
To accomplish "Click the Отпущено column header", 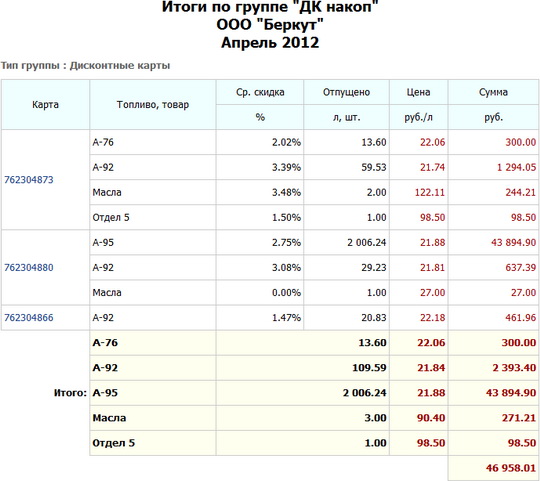I will click(346, 92).
